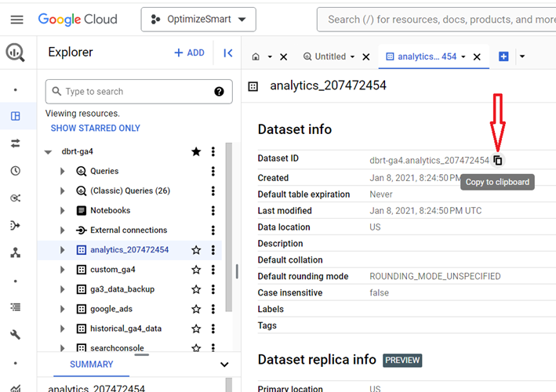Unstar the dbrt-ga4 project
The height and width of the screenshot is (392, 556).
pos(196,151)
